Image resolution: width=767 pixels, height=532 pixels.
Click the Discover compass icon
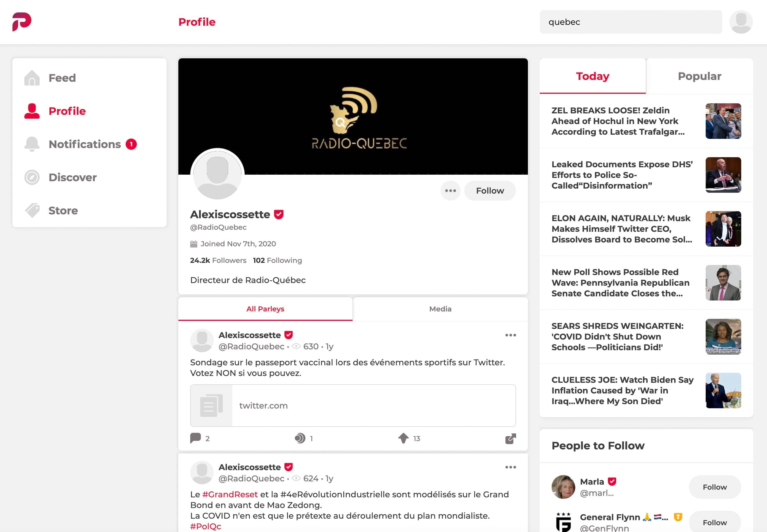tap(32, 177)
